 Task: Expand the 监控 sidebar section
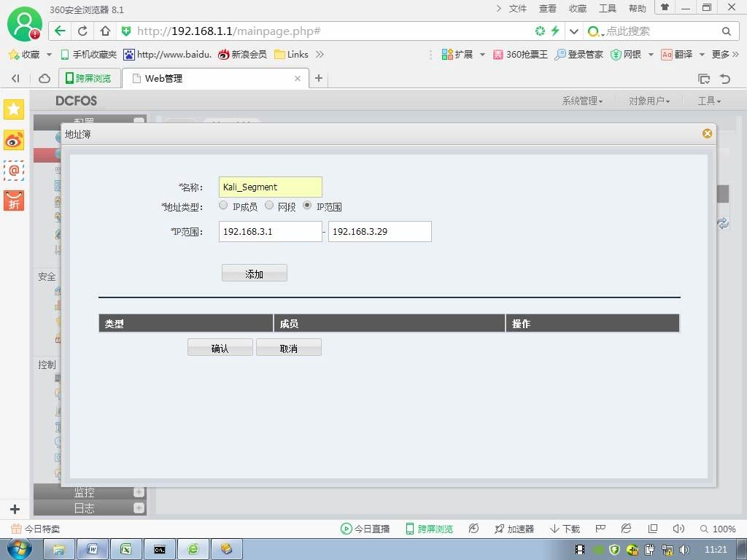point(139,492)
